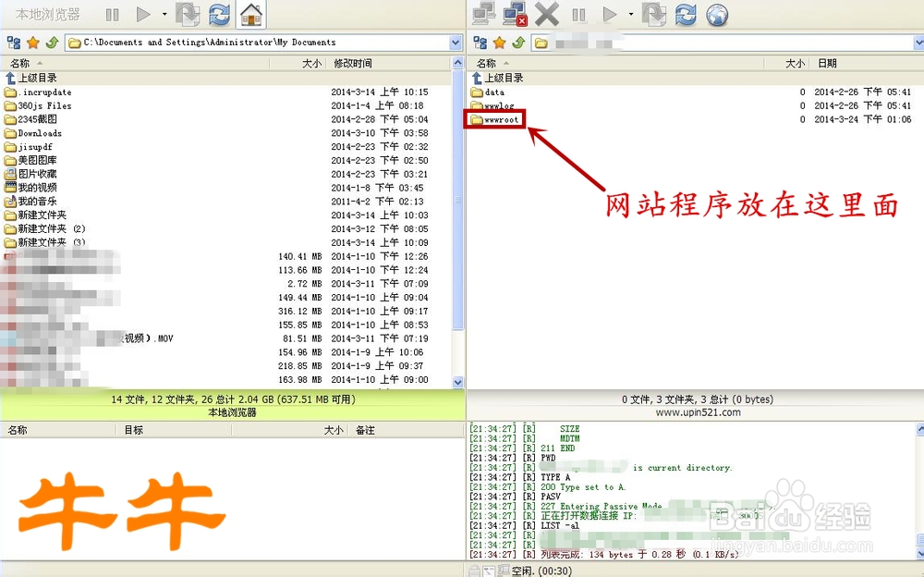Click queue panel 备注 column header
The height and width of the screenshot is (577, 924).
[365, 430]
